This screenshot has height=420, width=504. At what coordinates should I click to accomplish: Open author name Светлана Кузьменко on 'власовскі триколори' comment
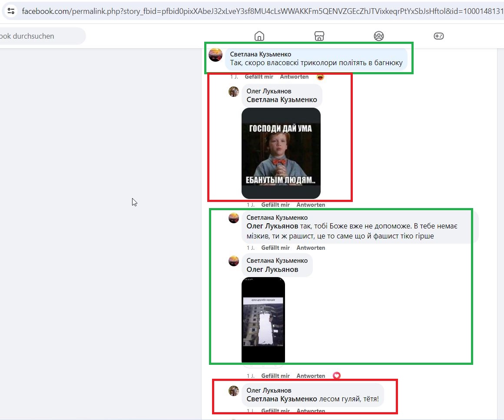click(261, 54)
